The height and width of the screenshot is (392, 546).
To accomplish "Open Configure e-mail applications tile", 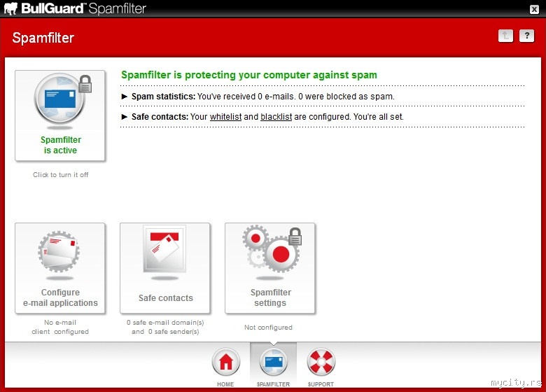I will point(60,268).
